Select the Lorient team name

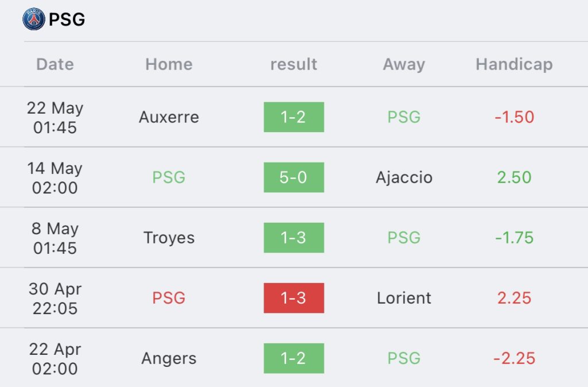pyautogui.click(x=404, y=298)
